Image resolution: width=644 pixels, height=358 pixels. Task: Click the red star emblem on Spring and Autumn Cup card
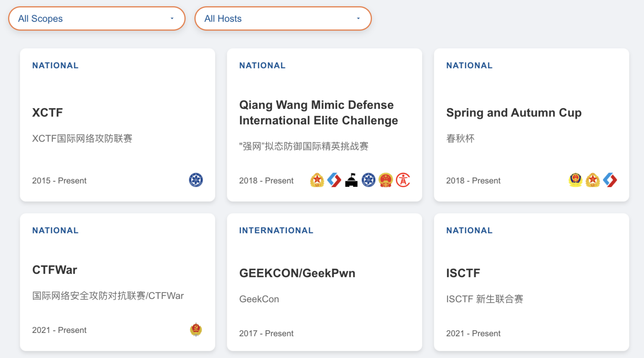[x=593, y=180]
